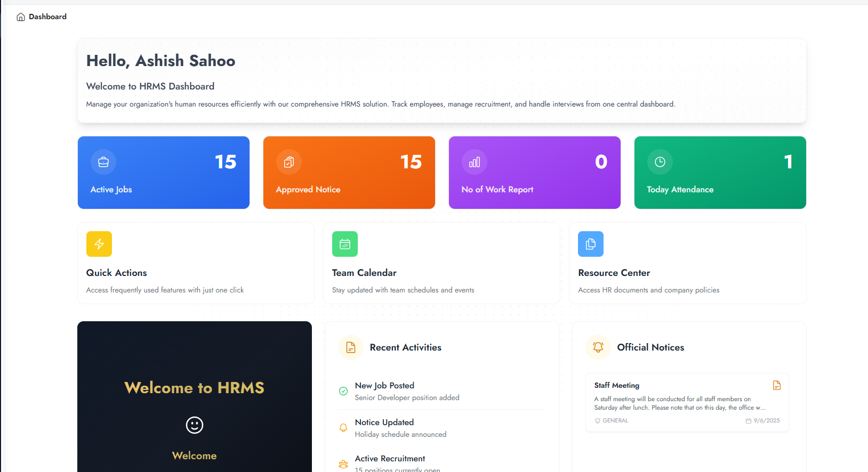Click the 9/6/2025 date on notice
868x472 pixels.
[767, 421]
